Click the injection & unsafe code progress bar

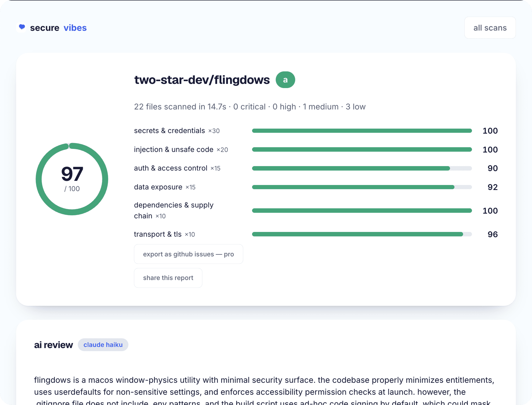pos(362,150)
